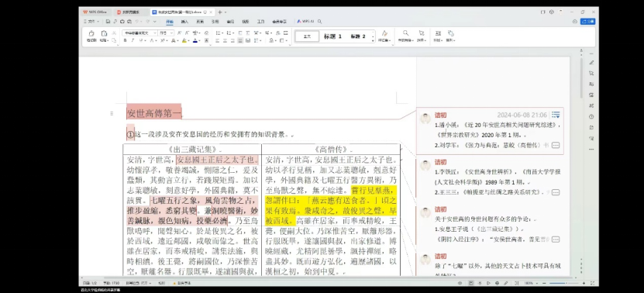Switch to the 插入 (Insert) ribbon tab
Image resolution: width=644 pixels, height=293 pixels.
[x=184, y=22]
